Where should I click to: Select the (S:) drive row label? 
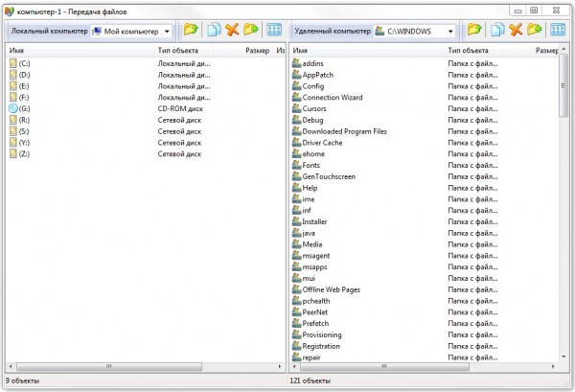pos(24,131)
